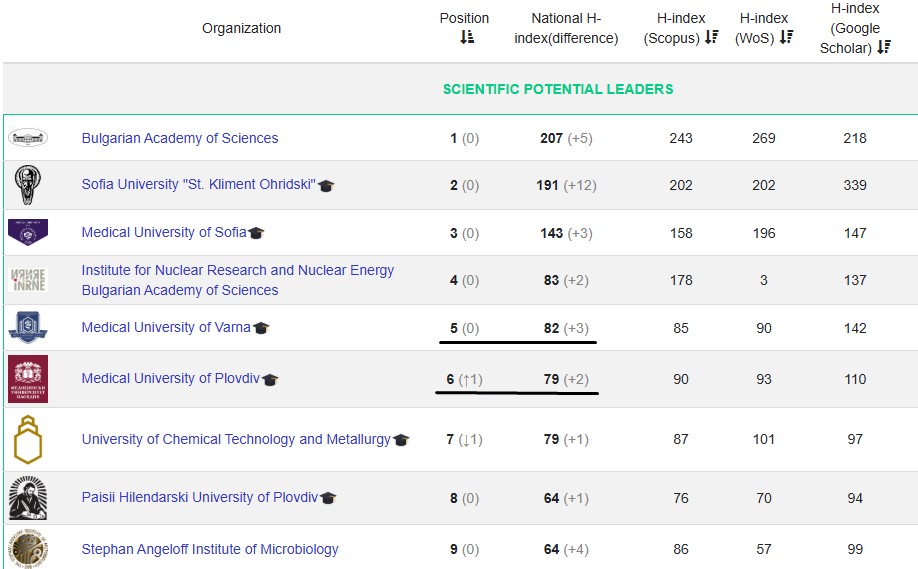Select Scopus value 178 for INRNE

[681, 280]
